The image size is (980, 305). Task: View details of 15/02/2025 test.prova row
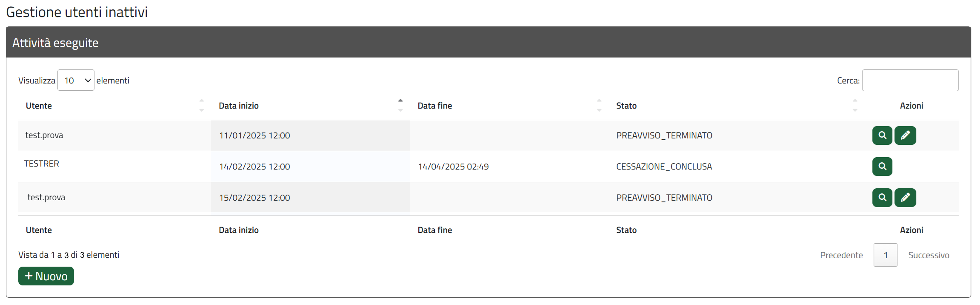pyautogui.click(x=882, y=198)
